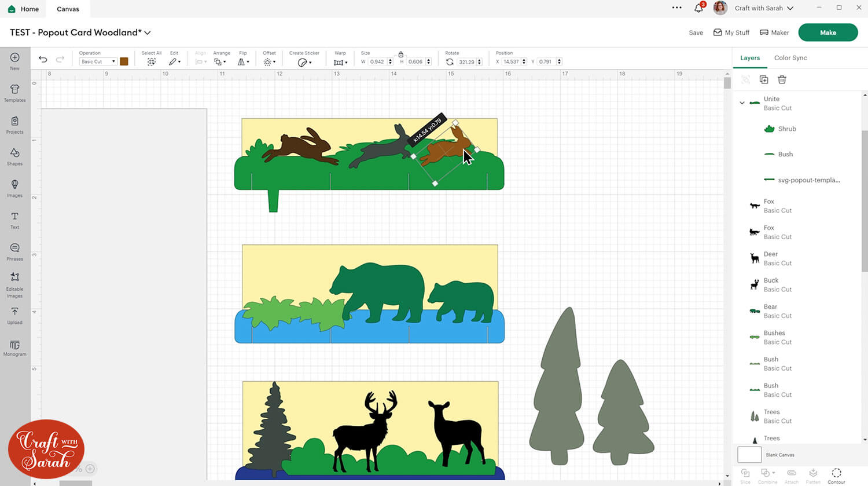Screen dimensions: 868x486
Task: Click the brown operation color swatch
Action: pos(124,61)
